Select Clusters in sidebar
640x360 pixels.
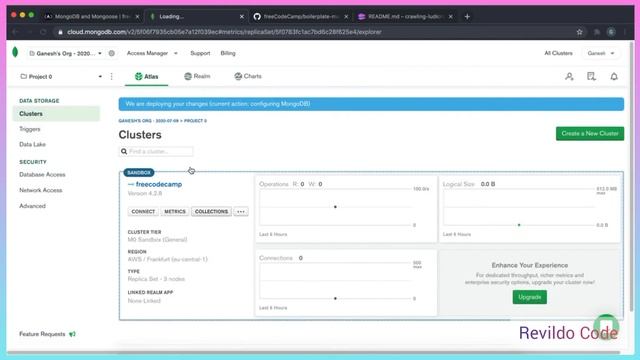click(x=56, y=114)
